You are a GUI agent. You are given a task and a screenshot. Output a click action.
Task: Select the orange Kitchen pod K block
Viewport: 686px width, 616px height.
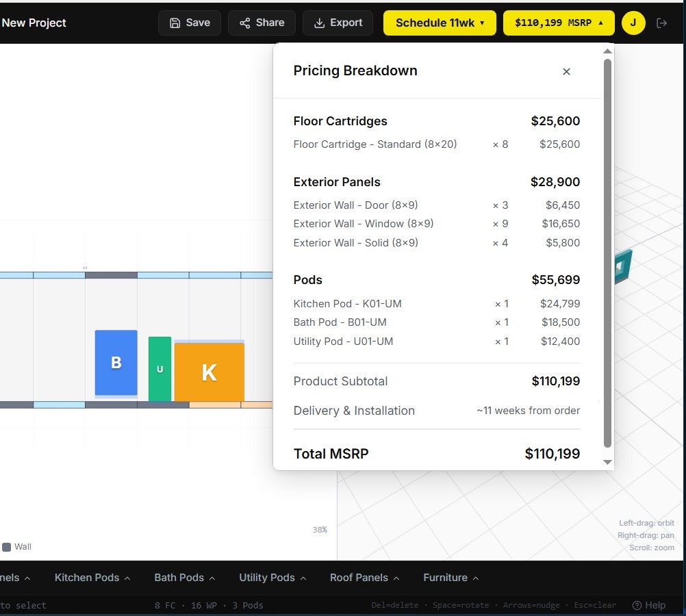point(209,372)
